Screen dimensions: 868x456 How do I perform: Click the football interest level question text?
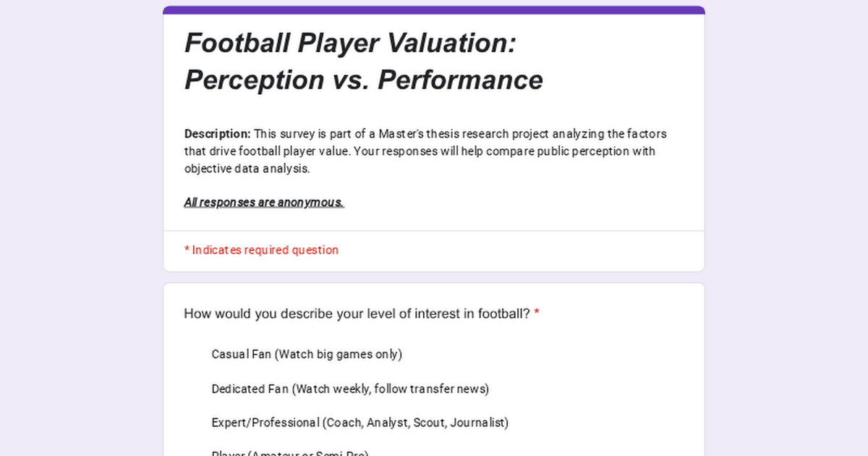[357, 313]
